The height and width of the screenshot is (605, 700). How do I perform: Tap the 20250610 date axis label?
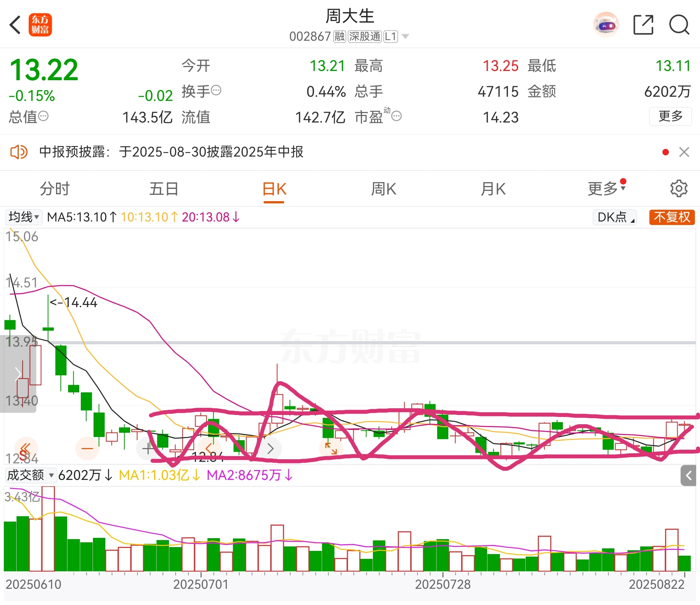[x=33, y=585]
